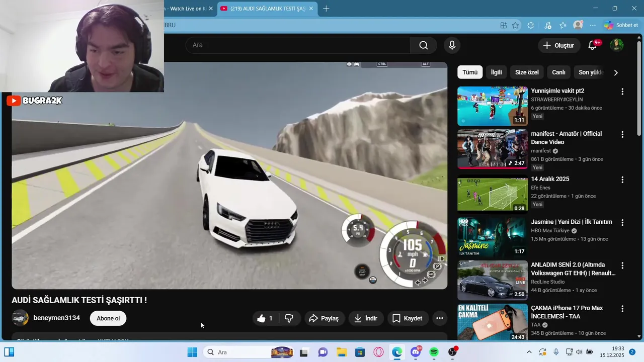Select the Size özel filter chip
Image resolution: width=644 pixels, height=362 pixels.
(x=527, y=72)
